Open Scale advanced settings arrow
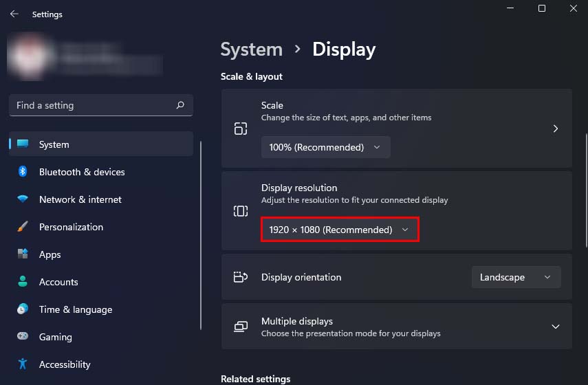Image resolution: width=588 pixels, height=385 pixels. [556, 129]
